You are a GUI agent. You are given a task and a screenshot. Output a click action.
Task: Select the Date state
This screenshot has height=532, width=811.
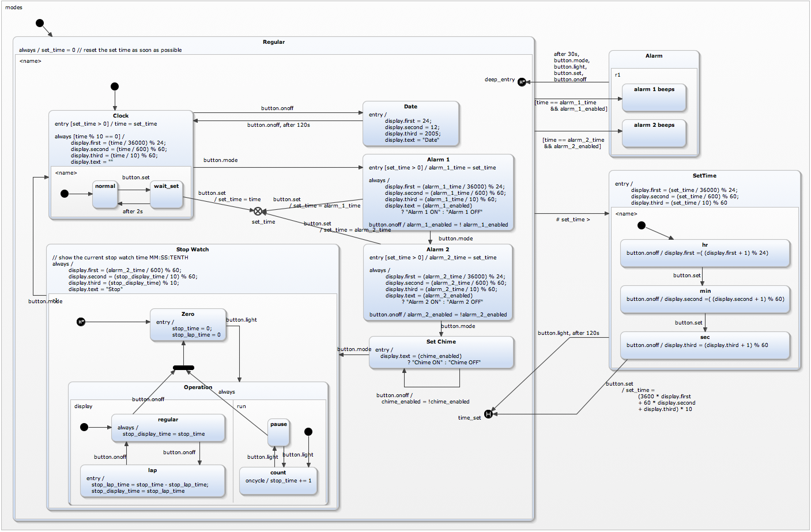click(x=410, y=123)
